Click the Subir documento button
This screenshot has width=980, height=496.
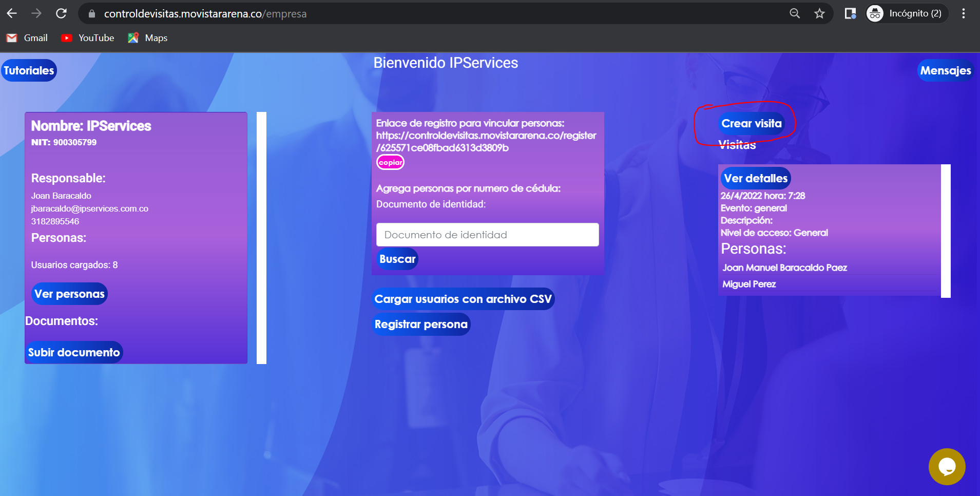tap(74, 352)
